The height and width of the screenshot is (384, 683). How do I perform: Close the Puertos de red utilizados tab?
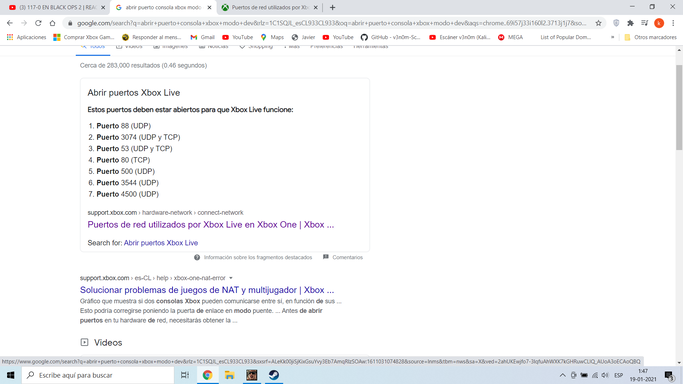(x=316, y=7)
